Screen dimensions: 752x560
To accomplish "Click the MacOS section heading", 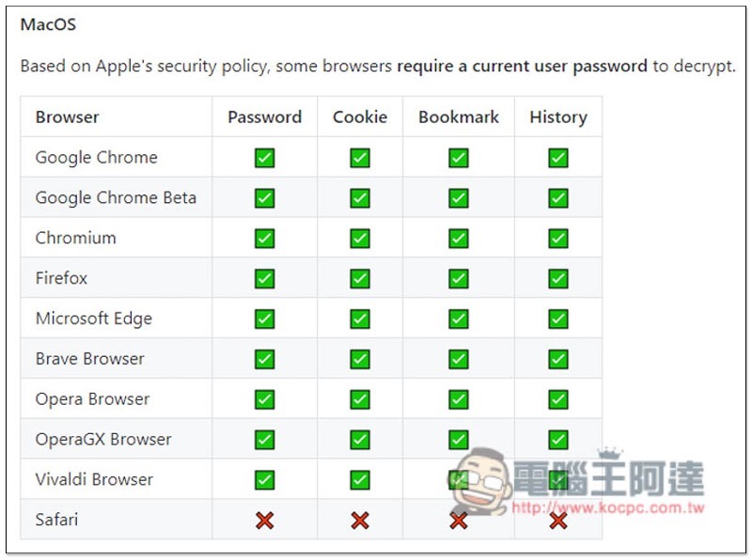I will (x=48, y=24).
